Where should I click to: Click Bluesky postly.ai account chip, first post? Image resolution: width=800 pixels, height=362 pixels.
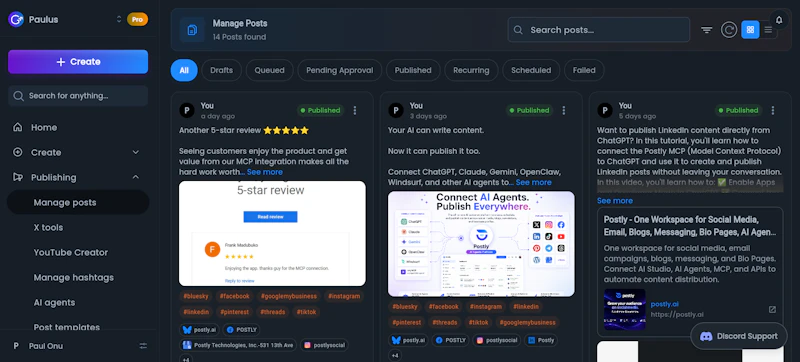point(198,330)
